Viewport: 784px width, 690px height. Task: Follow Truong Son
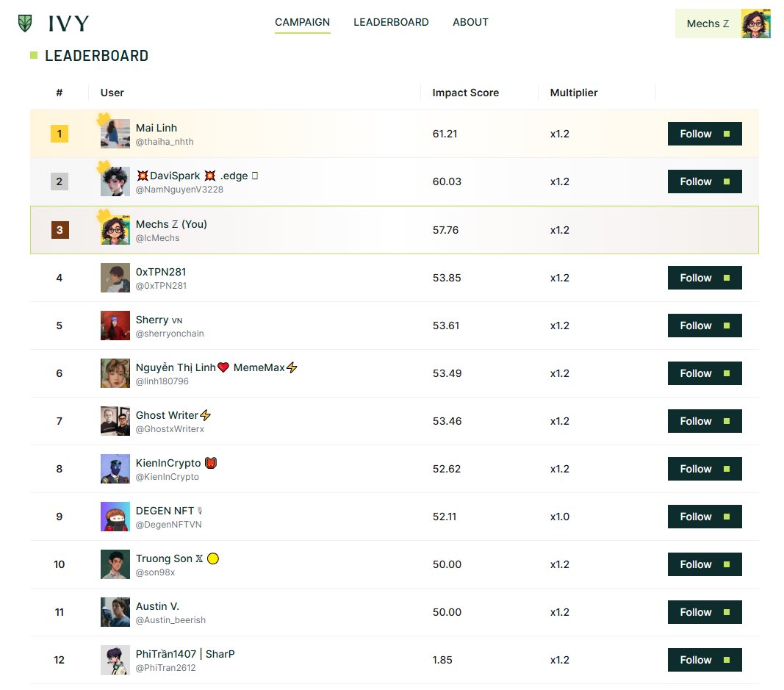(x=705, y=564)
